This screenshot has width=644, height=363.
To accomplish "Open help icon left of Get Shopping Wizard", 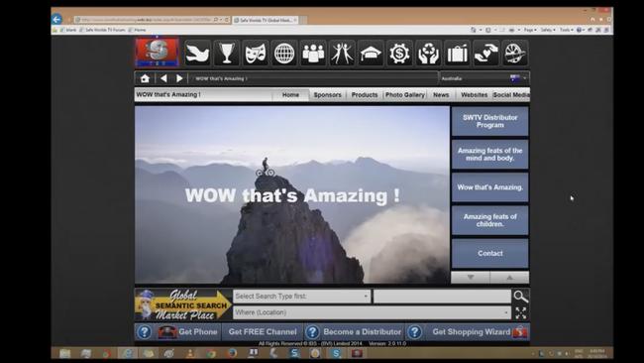I will [414, 331].
